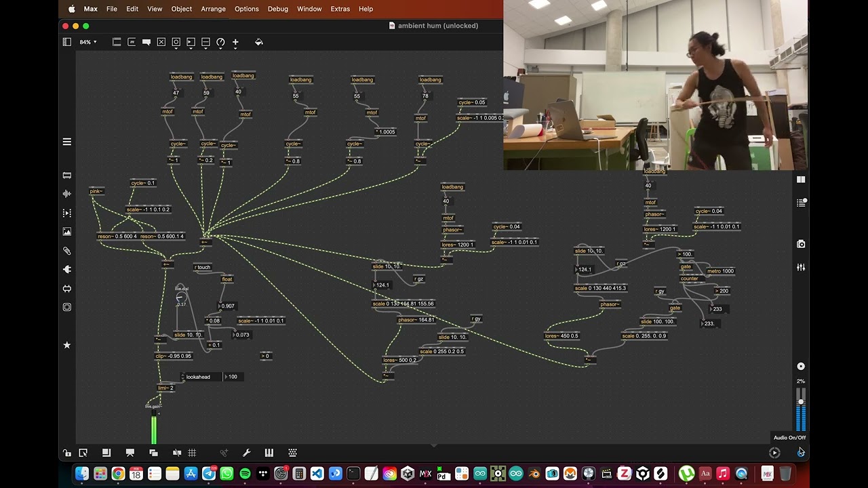868x488 pixels.
Task: Open the mixer sliders icon in right sidebar
Action: (801, 268)
